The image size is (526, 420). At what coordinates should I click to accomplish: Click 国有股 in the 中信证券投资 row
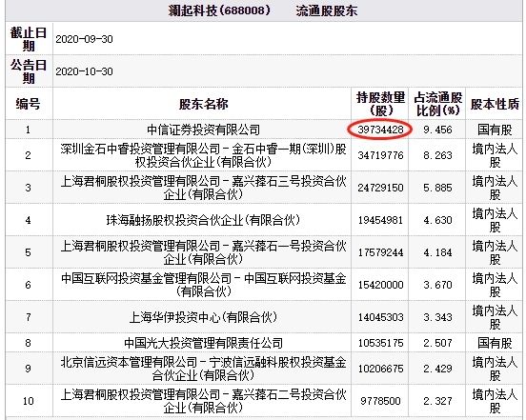(x=495, y=130)
